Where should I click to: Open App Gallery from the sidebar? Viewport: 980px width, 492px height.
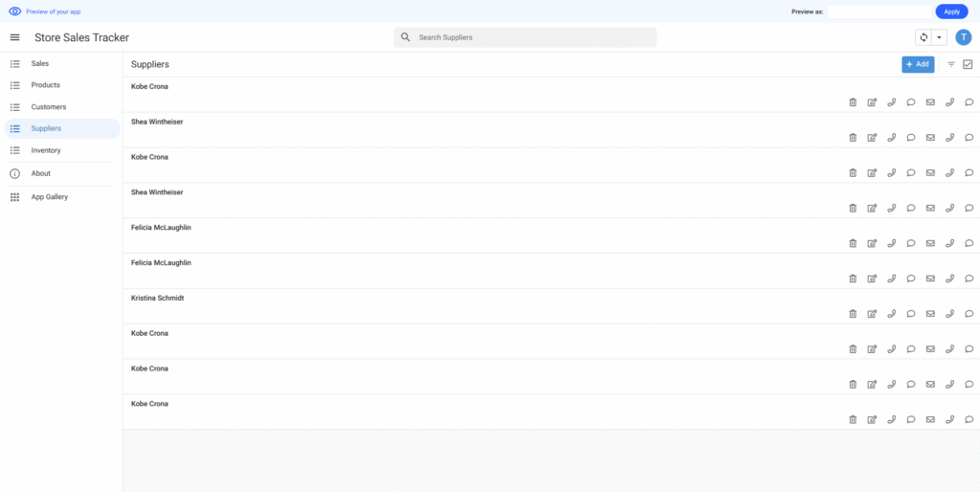click(50, 197)
